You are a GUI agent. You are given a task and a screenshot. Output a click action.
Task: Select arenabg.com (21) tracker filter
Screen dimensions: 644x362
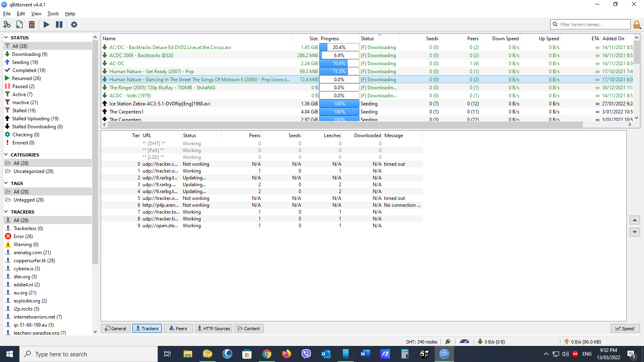[48, 253]
